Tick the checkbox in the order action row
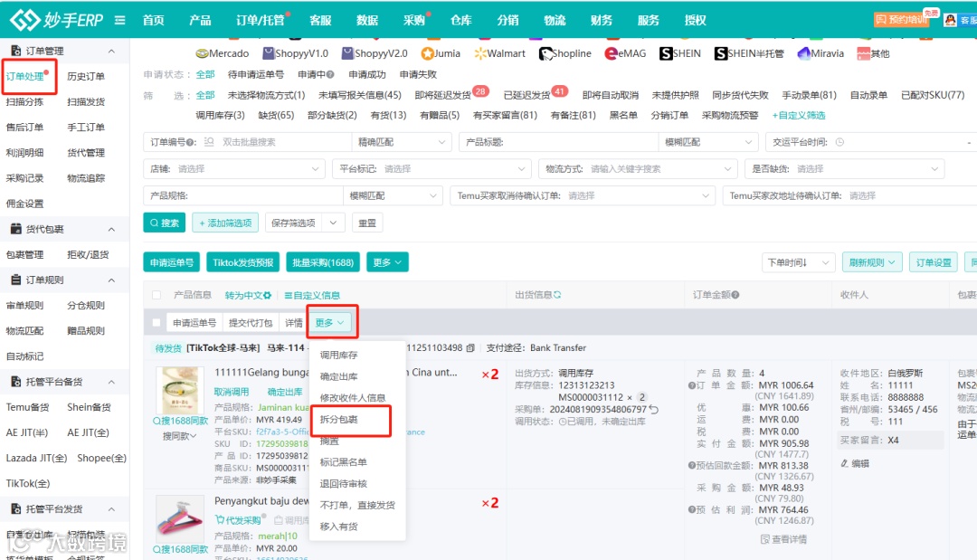977x560 pixels. pos(157,322)
